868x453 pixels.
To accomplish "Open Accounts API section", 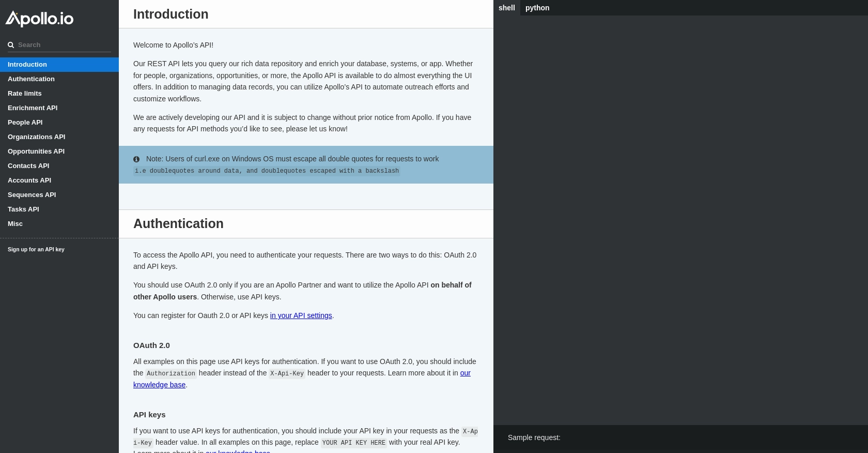I will coord(59,180).
